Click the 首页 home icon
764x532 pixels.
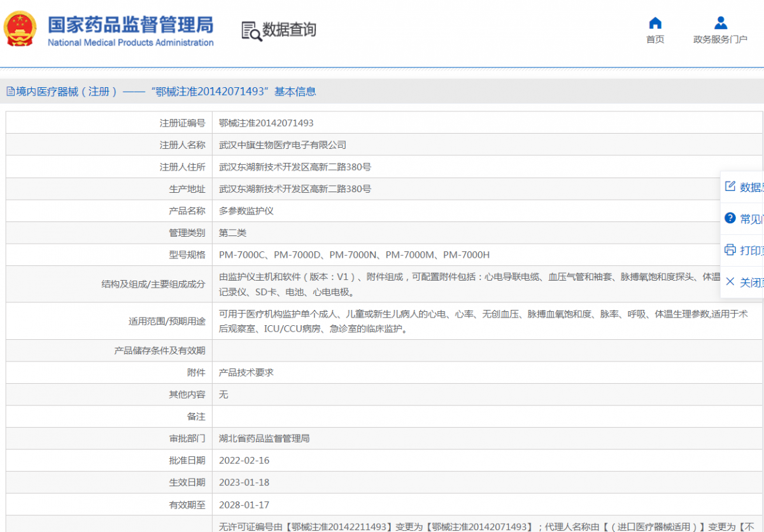[655, 24]
